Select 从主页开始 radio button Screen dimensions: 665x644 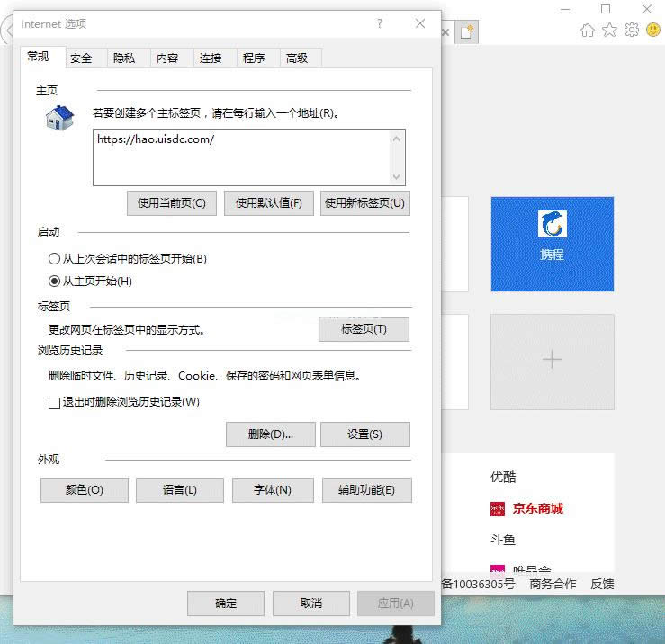click(55, 282)
